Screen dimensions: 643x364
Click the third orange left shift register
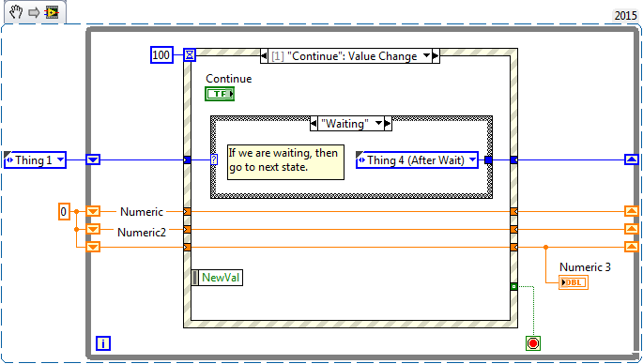point(93,247)
